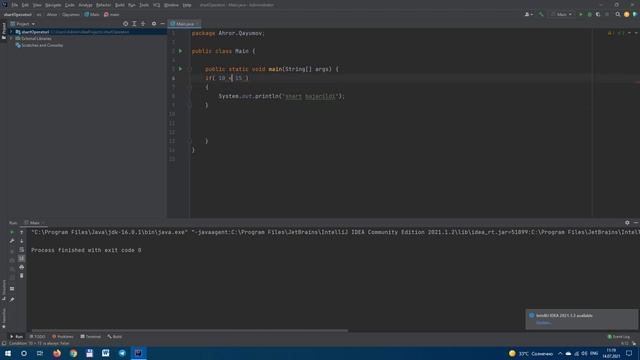Open Project panel settings gear
The image size is (640, 360).
(154, 24)
